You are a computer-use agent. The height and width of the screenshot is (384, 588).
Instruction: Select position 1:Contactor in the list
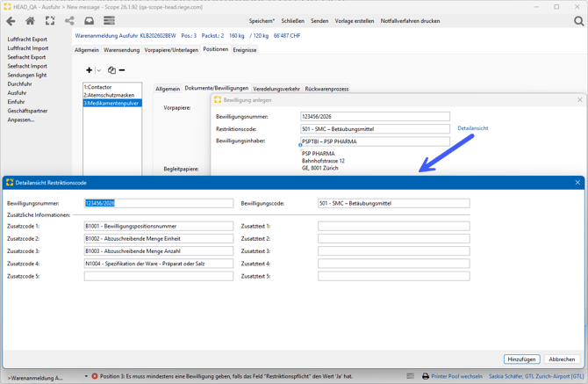(98, 87)
